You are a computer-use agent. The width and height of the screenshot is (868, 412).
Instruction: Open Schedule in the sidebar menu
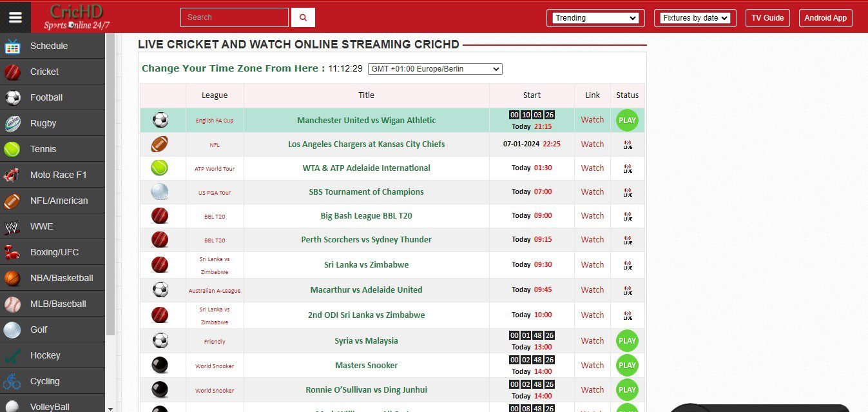49,46
